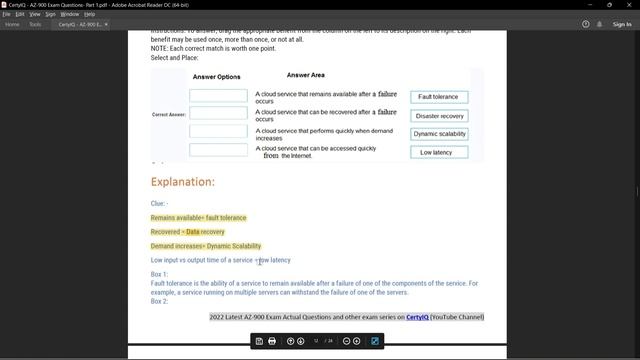640x360 pixels.
Task: Click highlighted text 'Remains available= fault tolerance'
Action: (x=198, y=218)
